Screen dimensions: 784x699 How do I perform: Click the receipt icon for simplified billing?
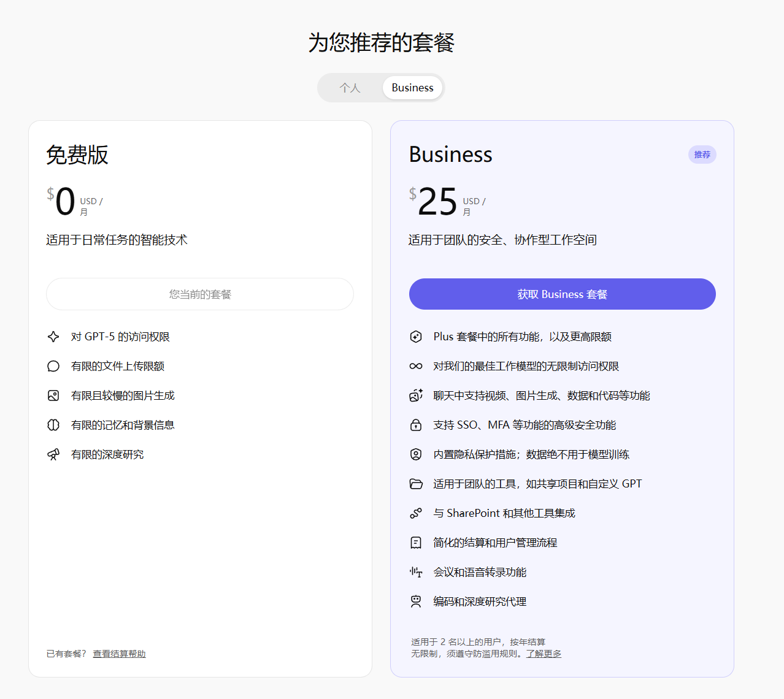pyautogui.click(x=416, y=543)
